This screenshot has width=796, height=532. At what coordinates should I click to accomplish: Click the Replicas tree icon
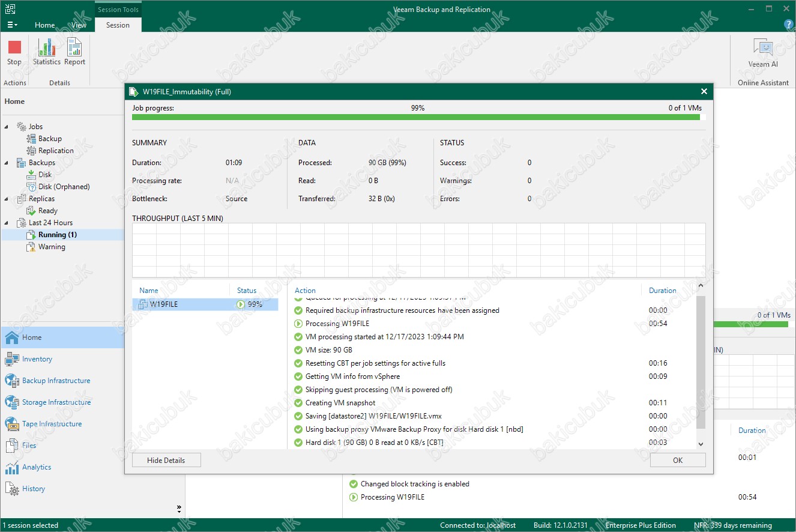[21, 199]
